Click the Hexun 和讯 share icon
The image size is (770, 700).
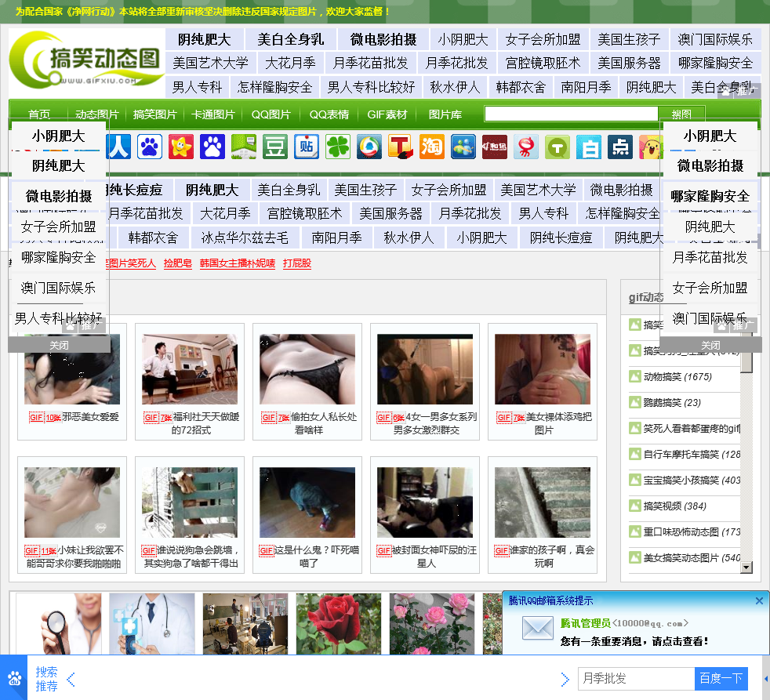coord(495,147)
